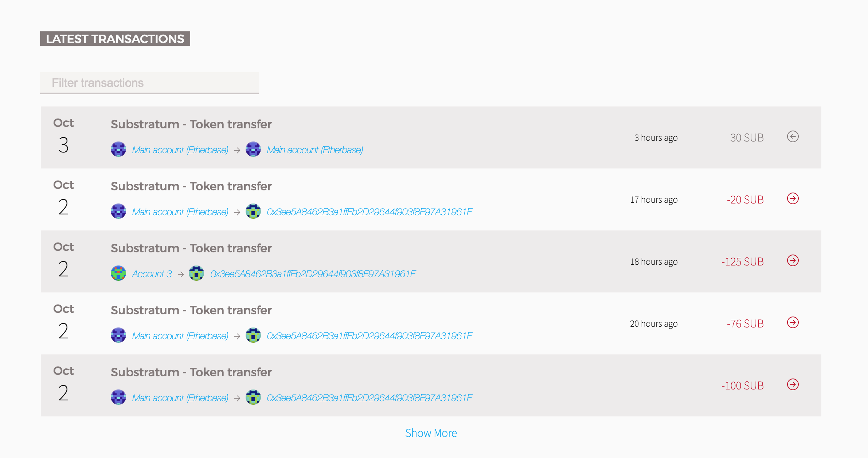The image size is (868, 458).
Task: Click the Account 3 identicon
Action: [x=118, y=273]
